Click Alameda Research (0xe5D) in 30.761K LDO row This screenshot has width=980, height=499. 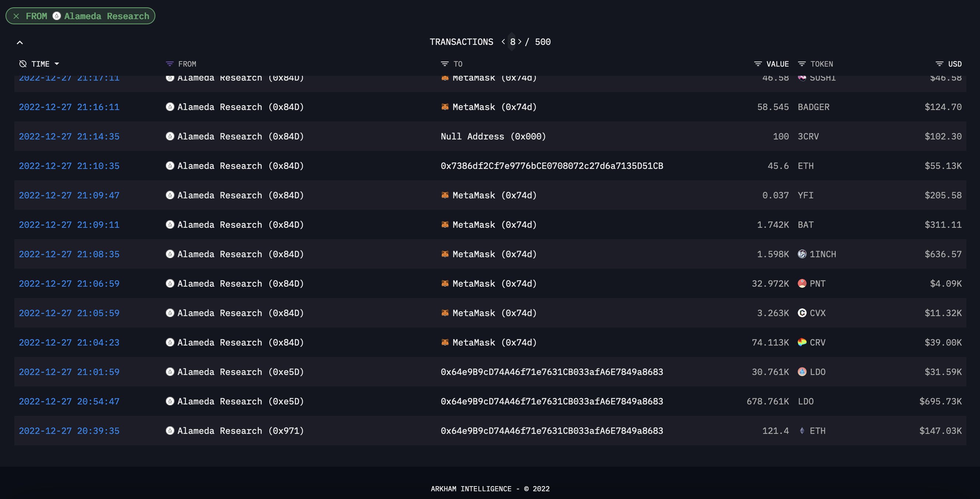[241, 372]
